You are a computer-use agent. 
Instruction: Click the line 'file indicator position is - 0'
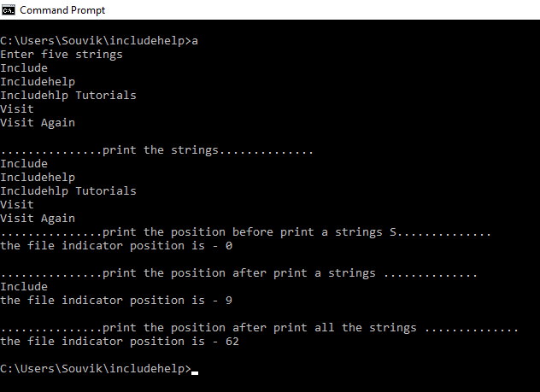116,246
